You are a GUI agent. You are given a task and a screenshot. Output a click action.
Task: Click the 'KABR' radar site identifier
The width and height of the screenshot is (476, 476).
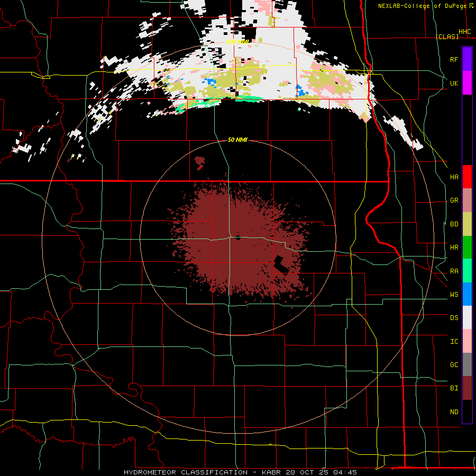point(272,472)
